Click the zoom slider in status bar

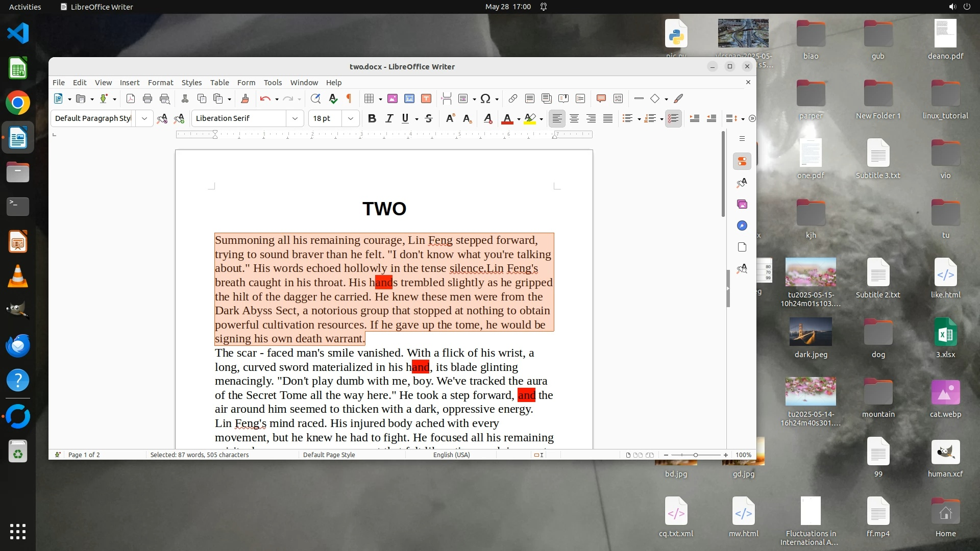tap(695, 455)
